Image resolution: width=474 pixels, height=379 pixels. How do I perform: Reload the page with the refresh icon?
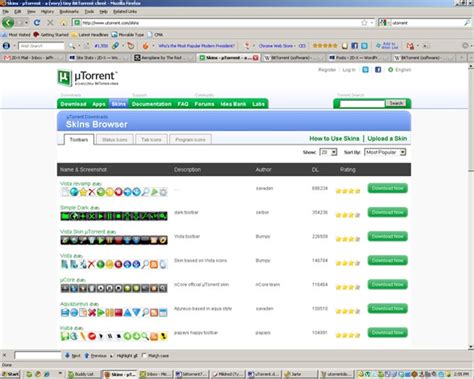pos(37,23)
